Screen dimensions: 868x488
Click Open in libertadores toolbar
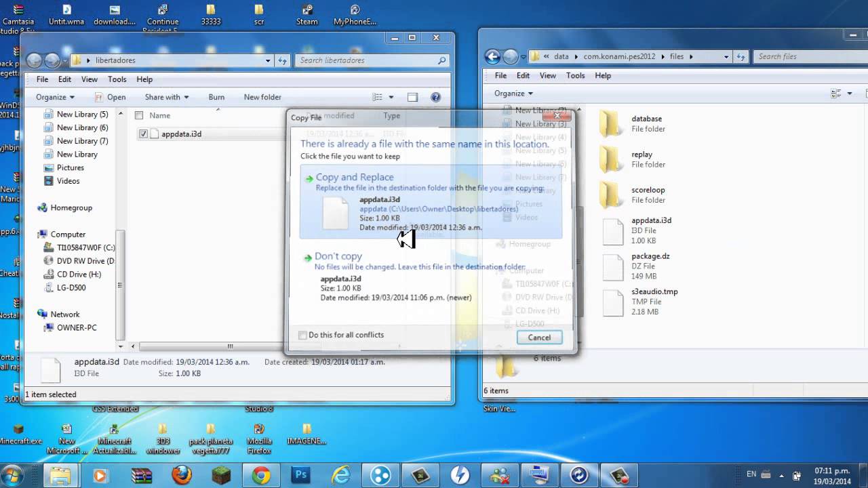click(110, 97)
